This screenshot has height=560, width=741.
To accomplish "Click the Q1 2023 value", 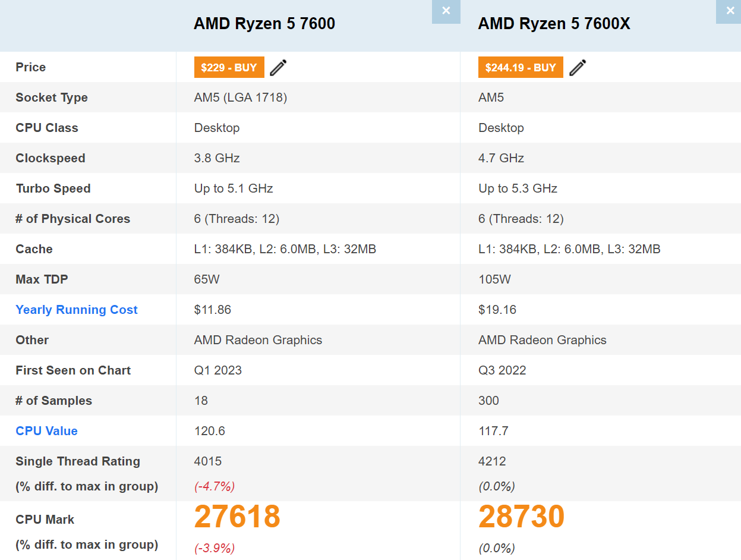I will (218, 370).
